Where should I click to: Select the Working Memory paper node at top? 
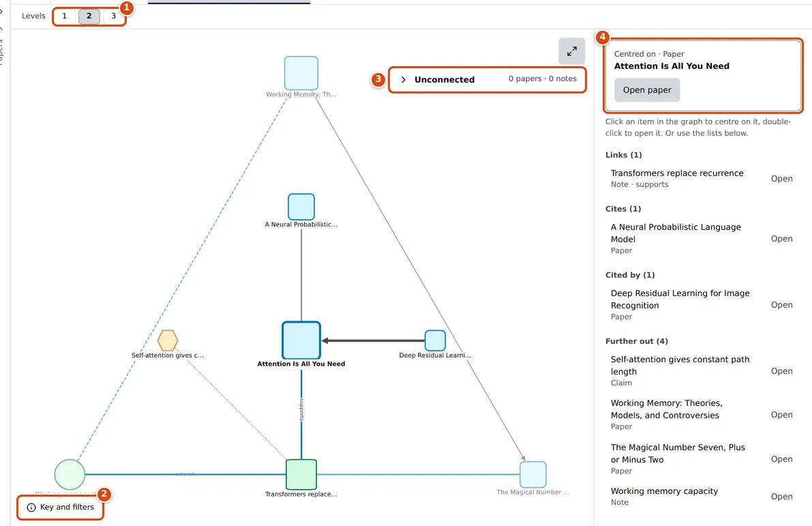click(301, 73)
